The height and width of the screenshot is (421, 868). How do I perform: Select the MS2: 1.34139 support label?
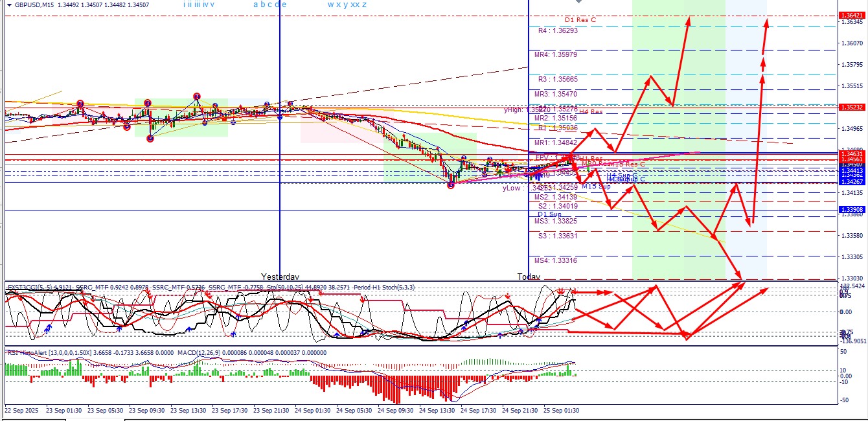(556, 197)
